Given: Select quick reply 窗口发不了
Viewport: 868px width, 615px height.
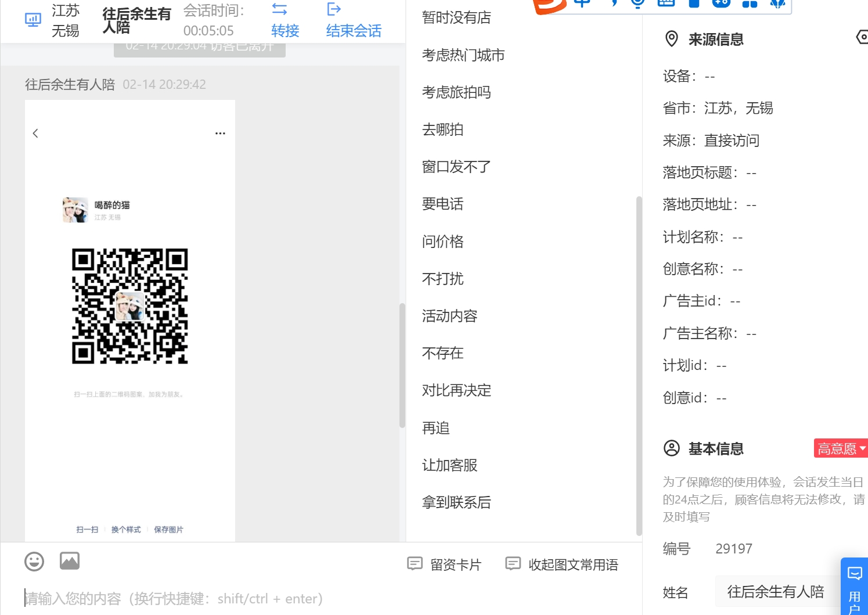Looking at the screenshot, I should pos(456,167).
